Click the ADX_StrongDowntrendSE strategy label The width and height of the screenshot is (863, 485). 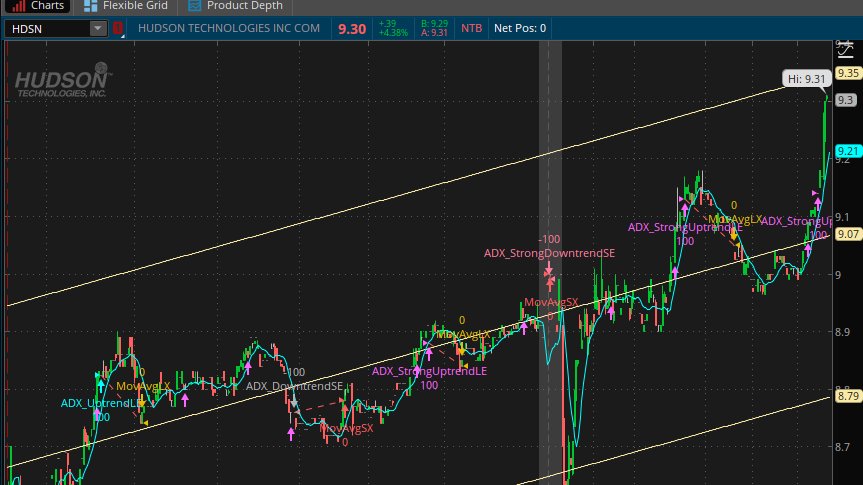tap(549, 253)
